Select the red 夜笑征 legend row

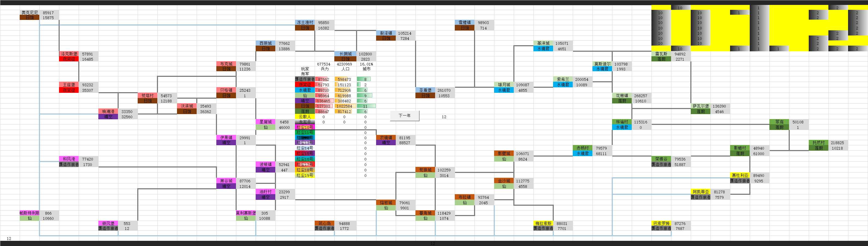tap(305, 85)
